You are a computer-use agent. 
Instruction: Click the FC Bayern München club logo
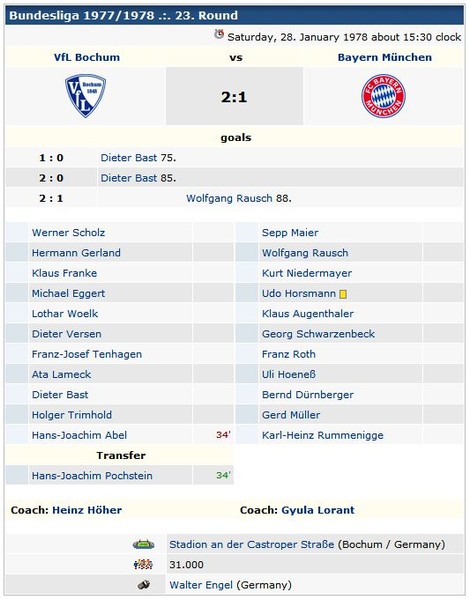pos(383,96)
